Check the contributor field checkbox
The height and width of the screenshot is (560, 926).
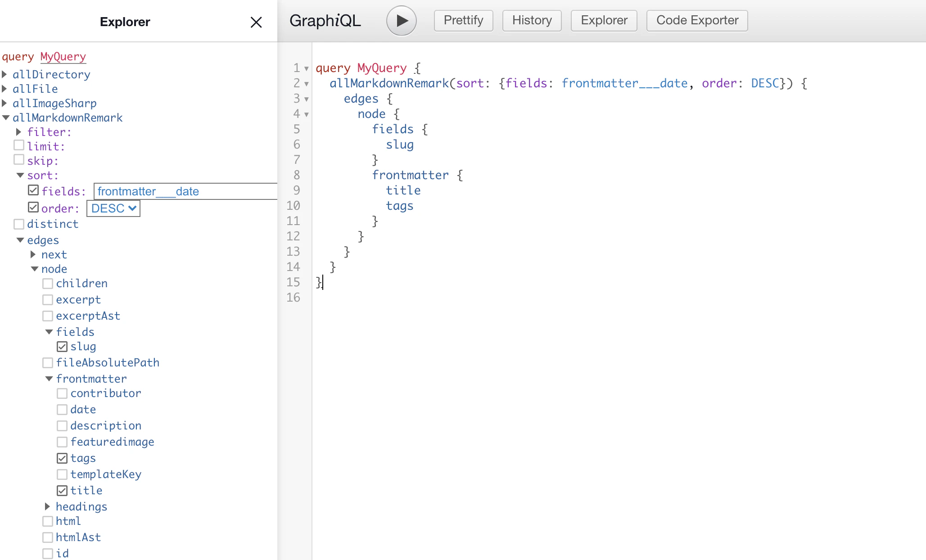pos(62,393)
